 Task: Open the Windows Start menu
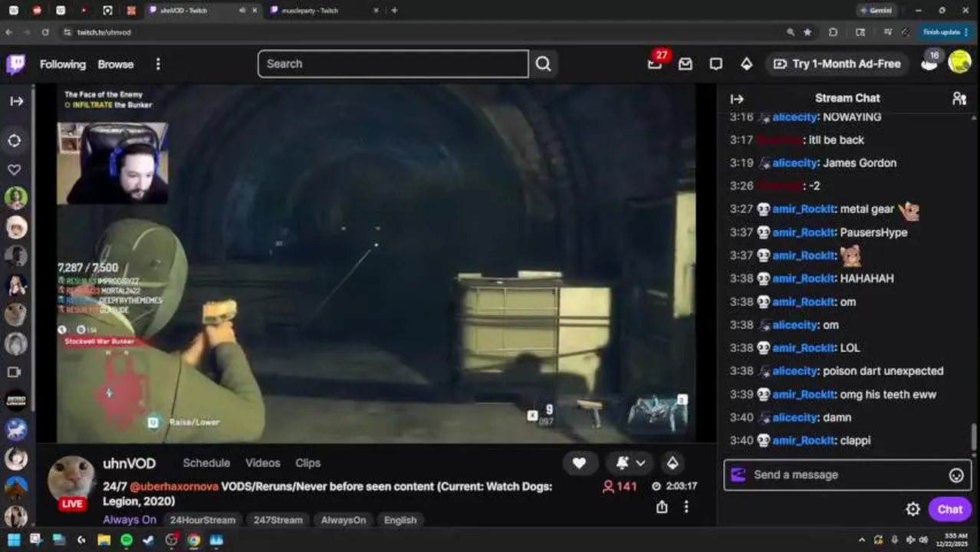click(13, 540)
